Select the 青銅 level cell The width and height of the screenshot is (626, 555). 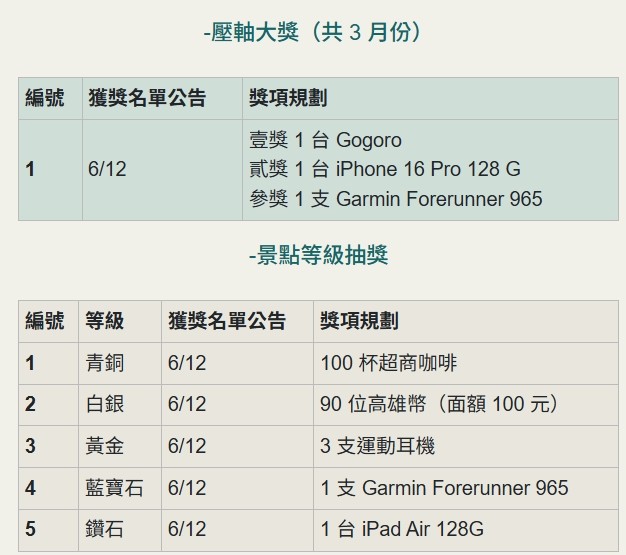pyautogui.click(x=105, y=363)
